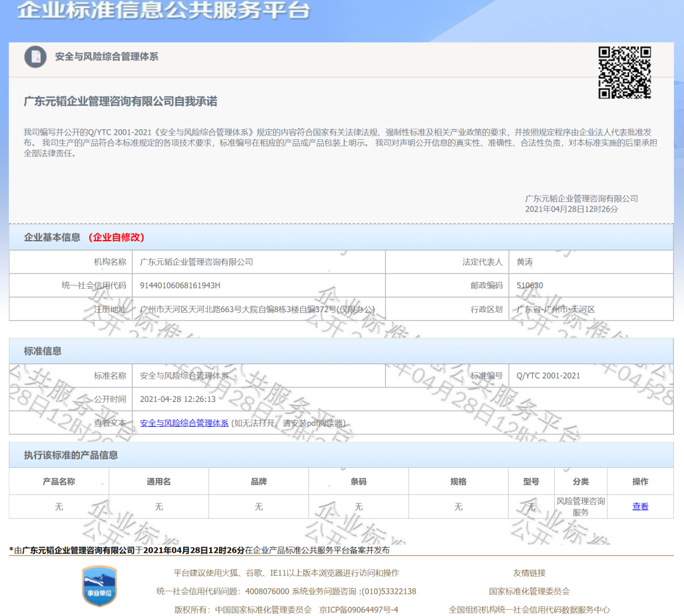Click the 京ICP备09064497号-4 record number

coord(358,610)
